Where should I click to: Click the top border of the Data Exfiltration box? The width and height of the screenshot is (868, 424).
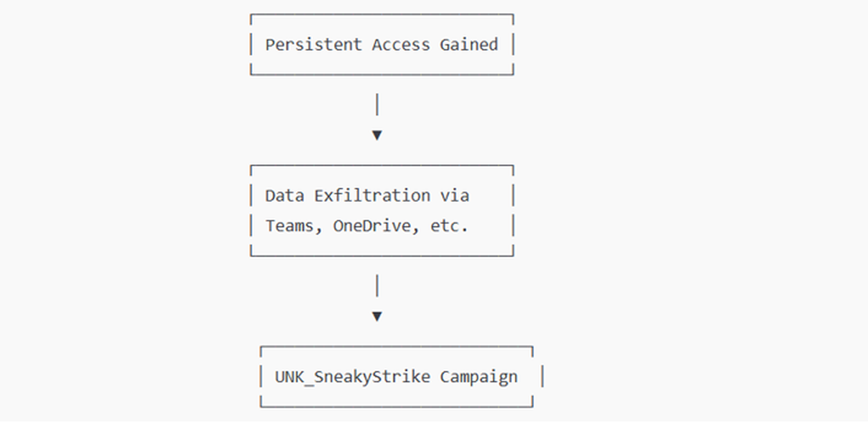381,166
